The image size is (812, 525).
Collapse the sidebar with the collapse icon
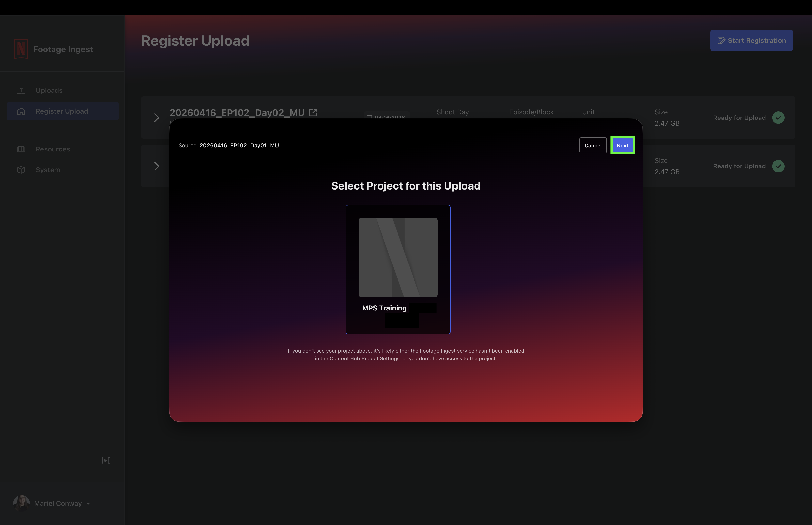pyautogui.click(x=106, y=460)
